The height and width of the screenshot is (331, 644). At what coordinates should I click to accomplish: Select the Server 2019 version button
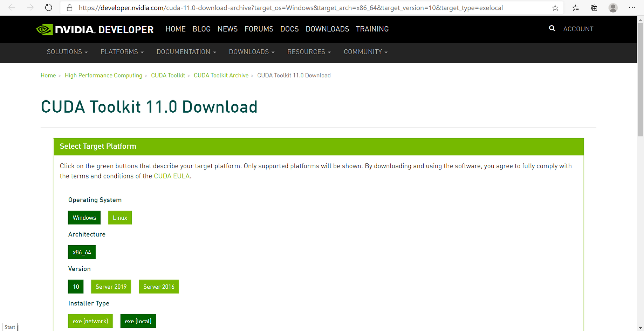[x=111, y=287]
